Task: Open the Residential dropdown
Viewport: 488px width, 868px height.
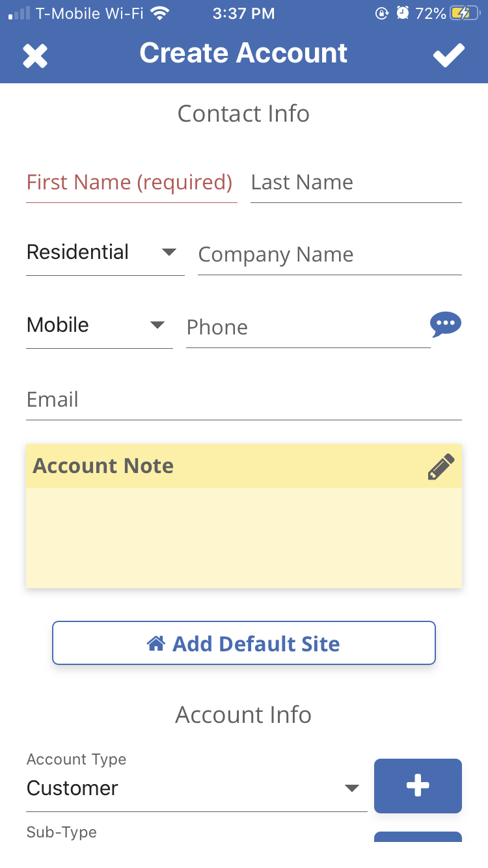Action: coord(104,252)
